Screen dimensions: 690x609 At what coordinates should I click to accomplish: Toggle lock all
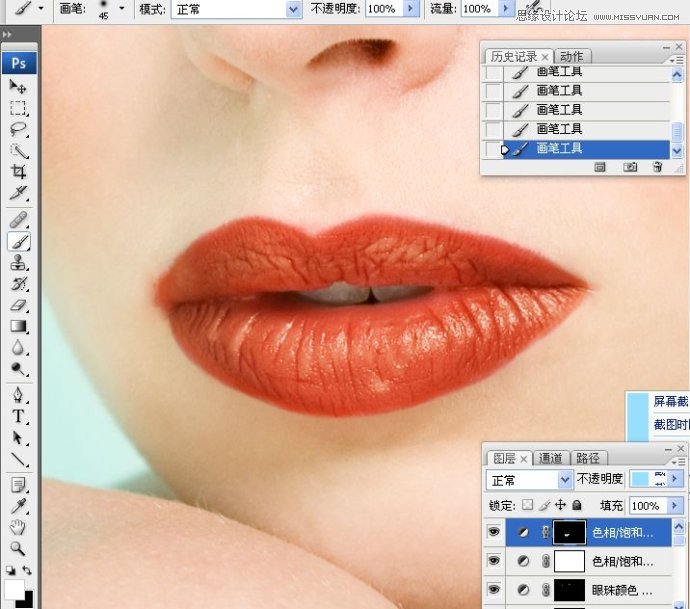(576, 505)
